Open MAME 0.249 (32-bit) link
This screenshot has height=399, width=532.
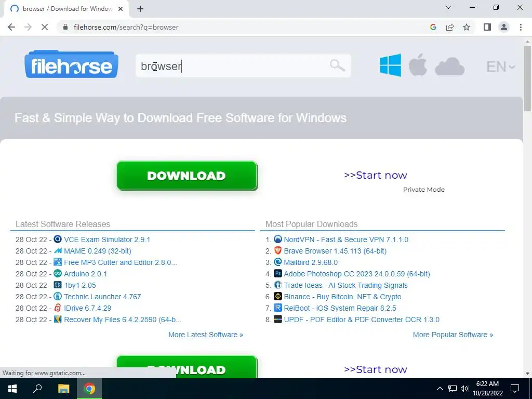click(97, 251)
